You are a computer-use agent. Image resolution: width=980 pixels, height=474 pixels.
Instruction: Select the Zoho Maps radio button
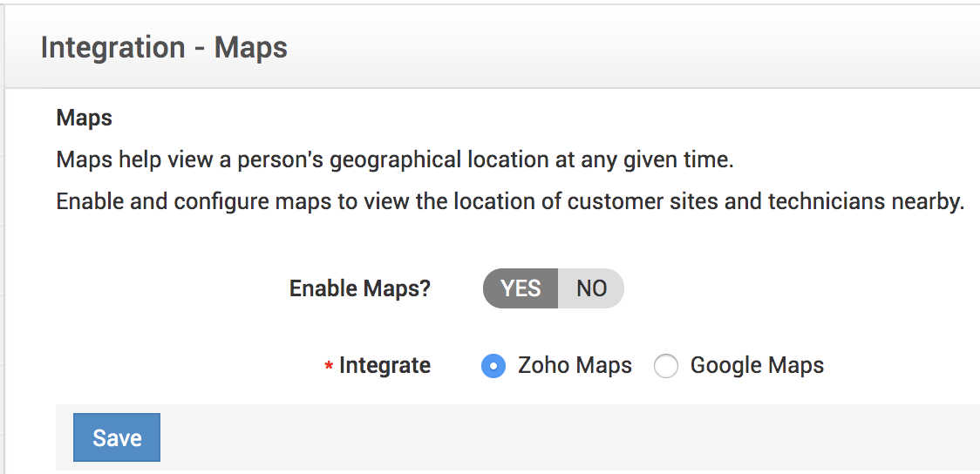tap(493, 366)
